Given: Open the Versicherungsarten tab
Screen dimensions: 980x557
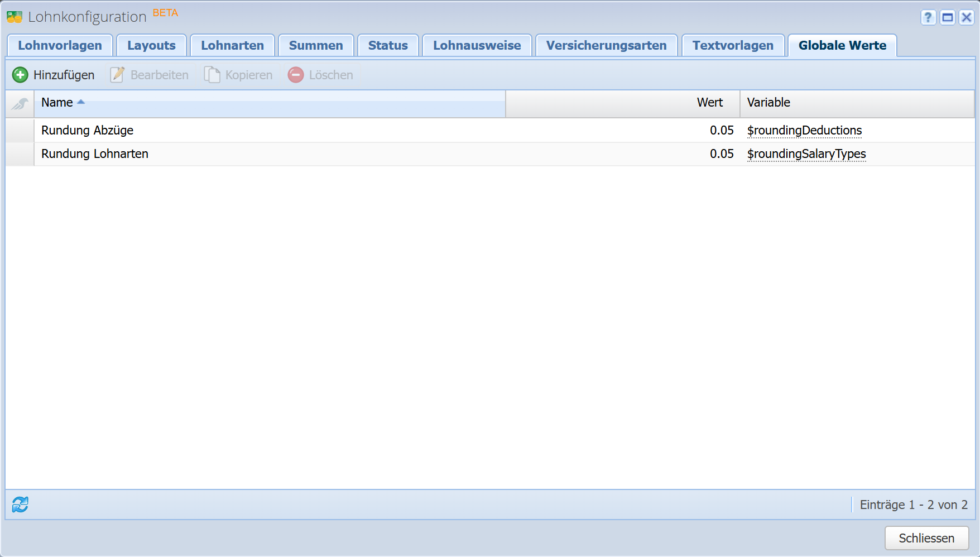Looking at the screenshot, I should point(606,46).
